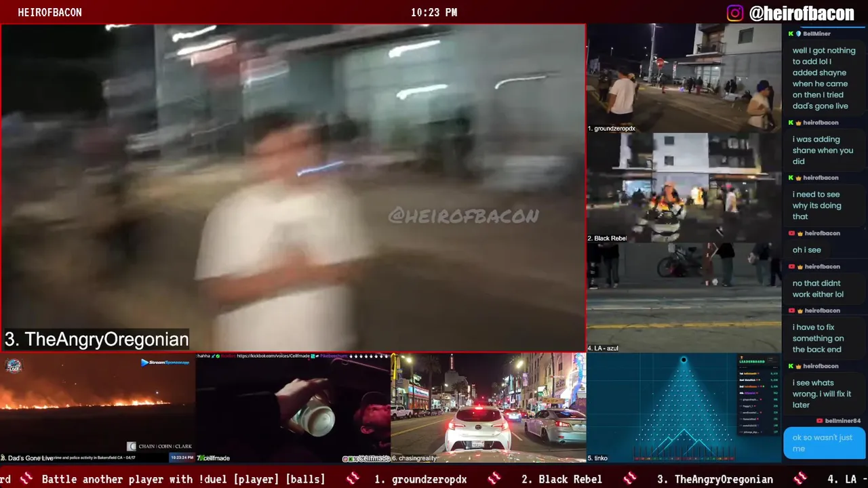Image resolution: width=868 pixels, height=488 pixels.
Task: Click the badge icon beside the BellMiner username
Action: (798, 33)
